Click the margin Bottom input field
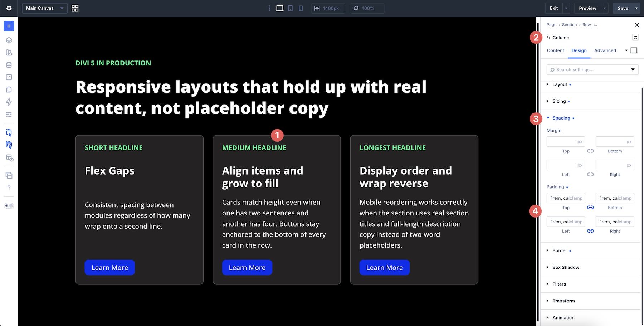The height and width of the screenshot is (326, 644). [x=615, y=142]
